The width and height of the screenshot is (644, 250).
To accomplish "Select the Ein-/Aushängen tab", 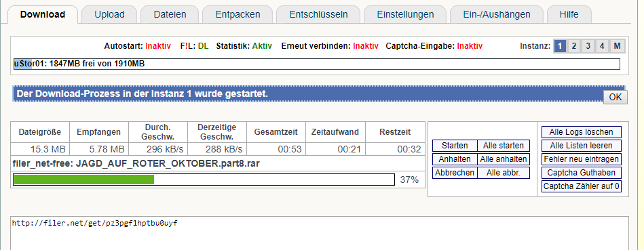I will [497, 15].
